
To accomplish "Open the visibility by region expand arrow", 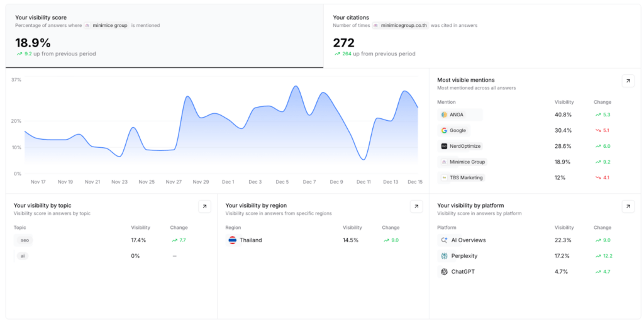I will (x=416, y=206).
